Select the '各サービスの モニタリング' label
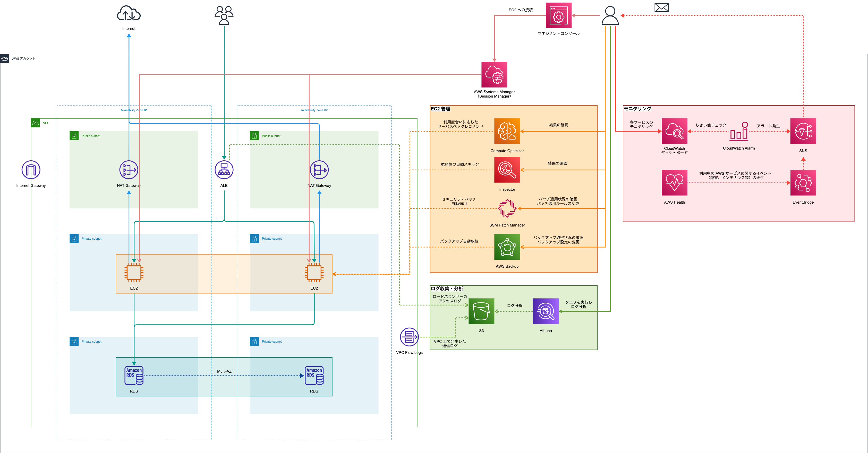The height and width of the screenshot is (453, 868). coord(641,124)
